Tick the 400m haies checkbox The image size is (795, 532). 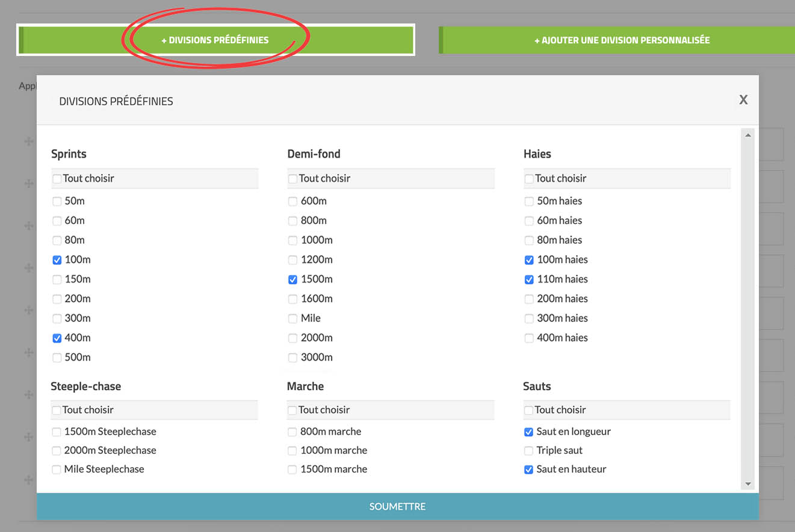(529, 338)
